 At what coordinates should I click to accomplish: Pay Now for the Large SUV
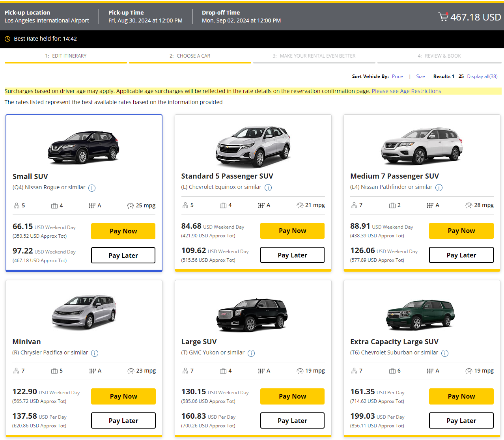[292, 397]
